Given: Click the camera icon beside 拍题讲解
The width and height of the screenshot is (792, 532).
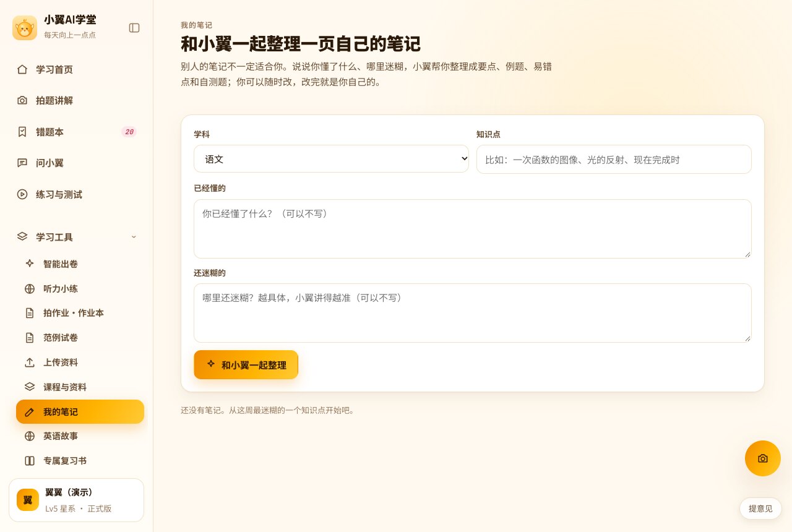Looking at the screenshot, I should (22, 100).
